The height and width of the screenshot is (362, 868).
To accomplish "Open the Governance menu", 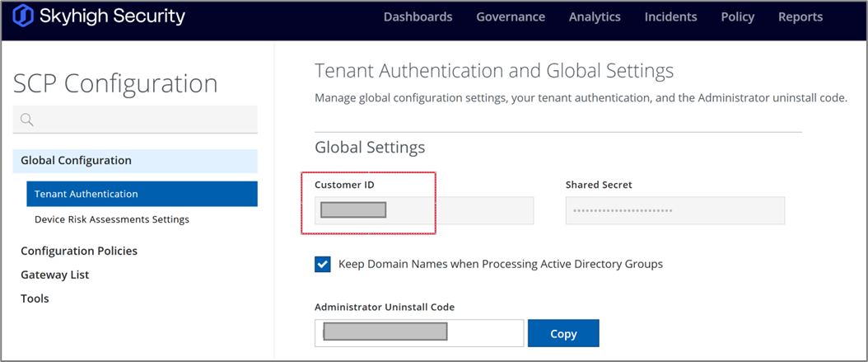I will click(x=510, y=16).
